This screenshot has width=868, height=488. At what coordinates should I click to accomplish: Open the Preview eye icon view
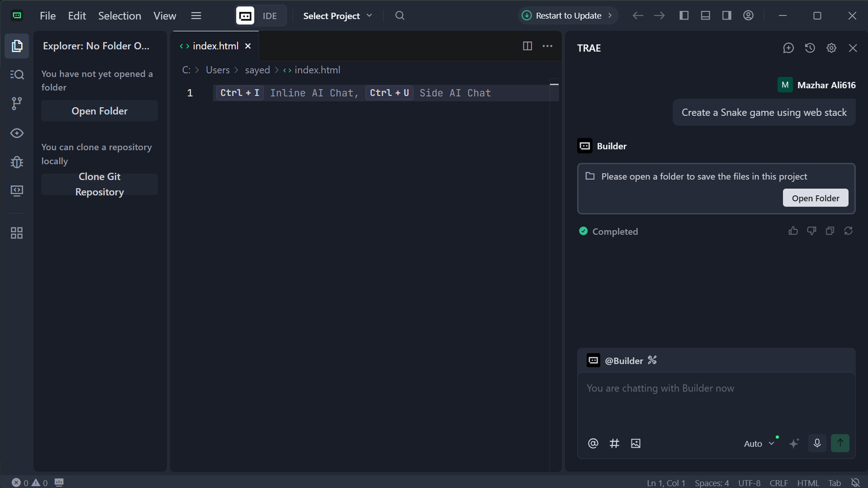pyautogui.click(x=17, y=133)
